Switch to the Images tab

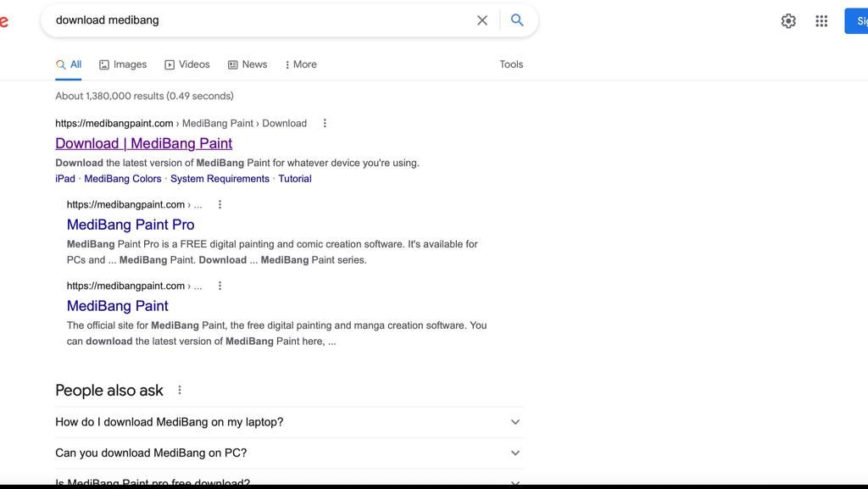pos(123,65)
